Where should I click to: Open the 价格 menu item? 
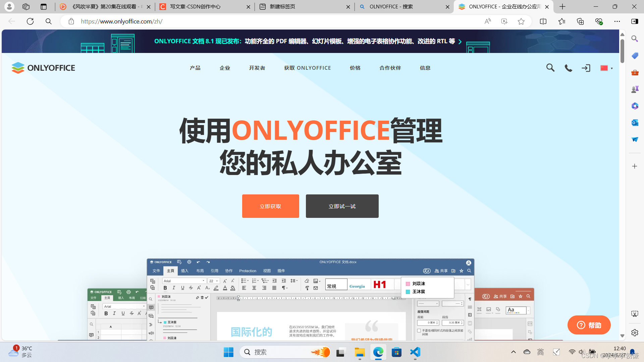[355, 68]
